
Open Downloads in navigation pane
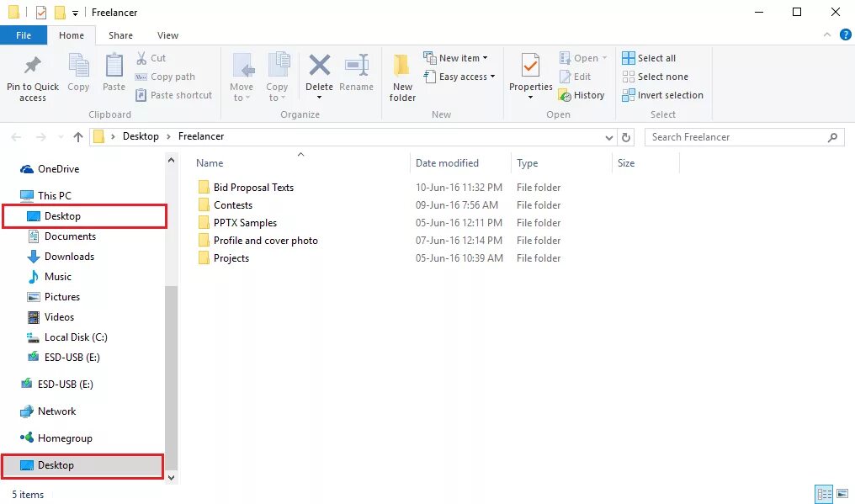coord(61,257)
